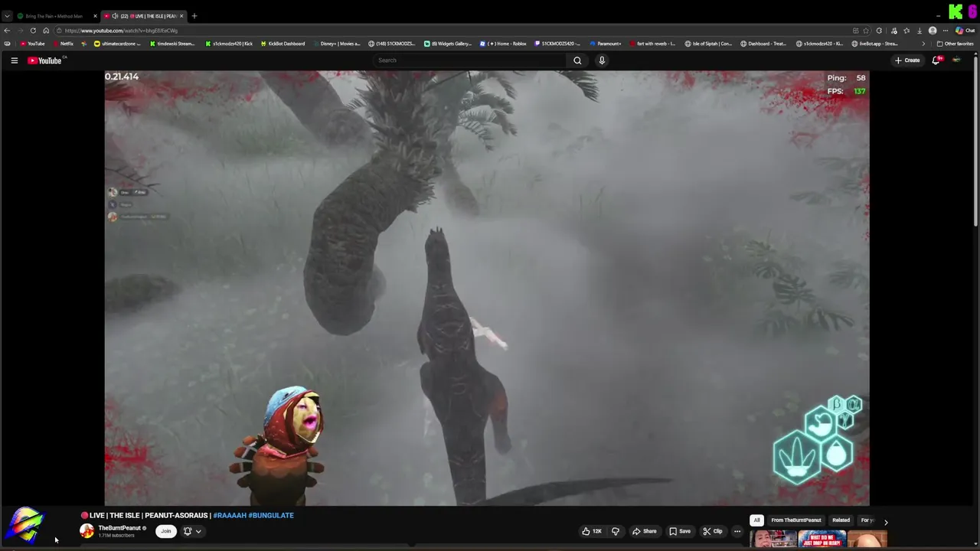
Task: Save the video to a playlist
Action: click(x=679, y=531)
